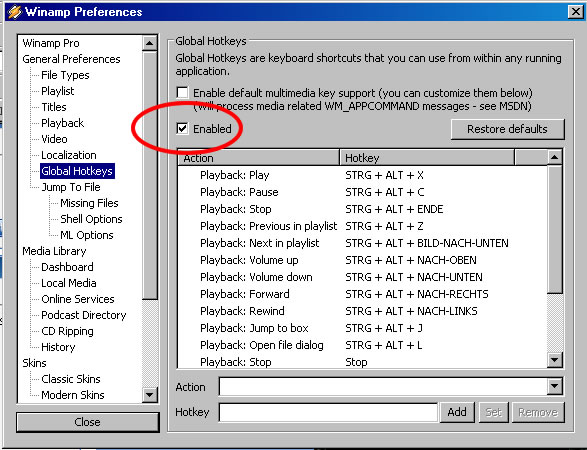This screenshot has height=450, width=587.
Task: Select Playback: Stop row with ENDE hotkey
Action: point(362,209)
